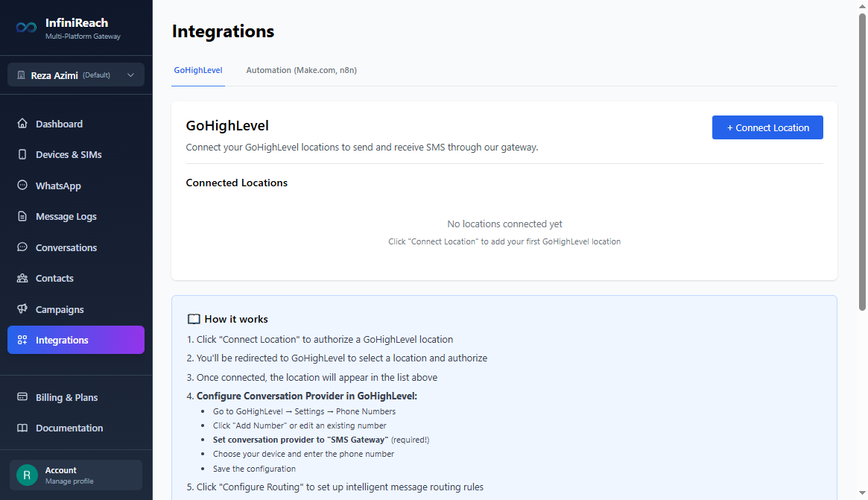Viewport: 868px width, 500px height.
Task: Click the WhatsApp section icon
Action: 23,185
